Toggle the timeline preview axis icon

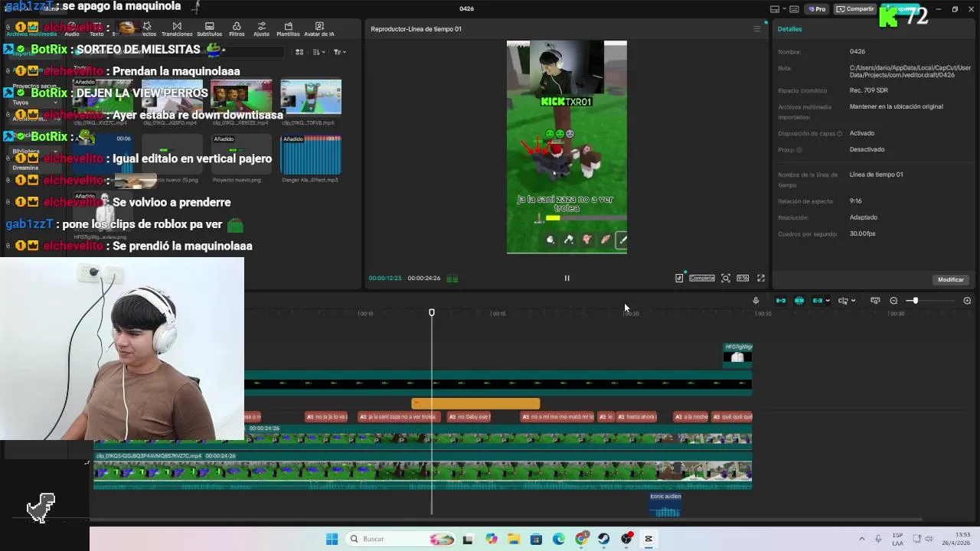(x=875, y=301)
